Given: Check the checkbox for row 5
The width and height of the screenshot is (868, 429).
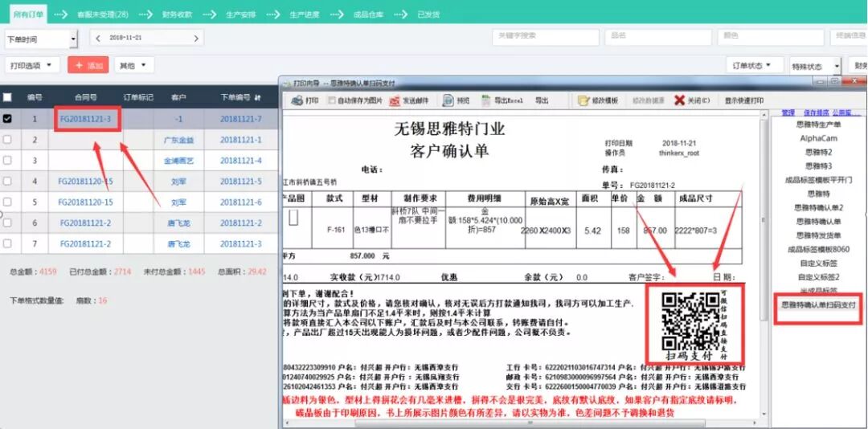Looking at the screenshot, I should [7, 202].
